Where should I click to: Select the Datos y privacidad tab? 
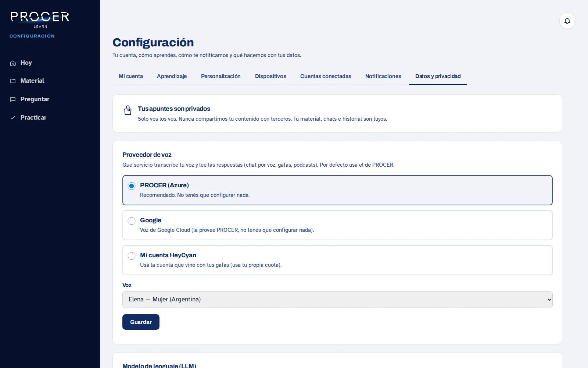pyautogui.click(x=438, y=76)
